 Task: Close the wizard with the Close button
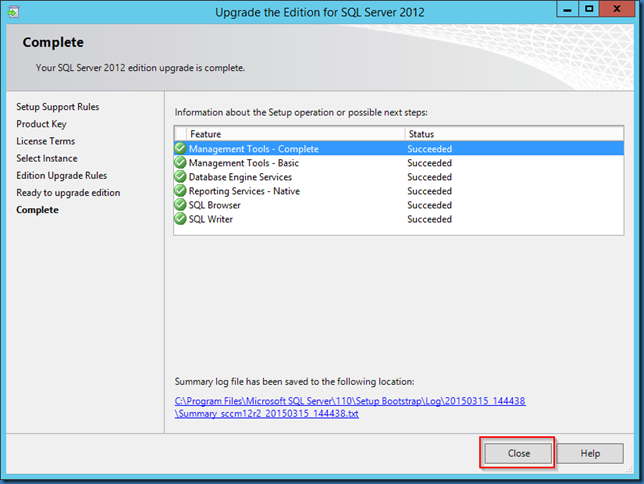tap(518, 453)
